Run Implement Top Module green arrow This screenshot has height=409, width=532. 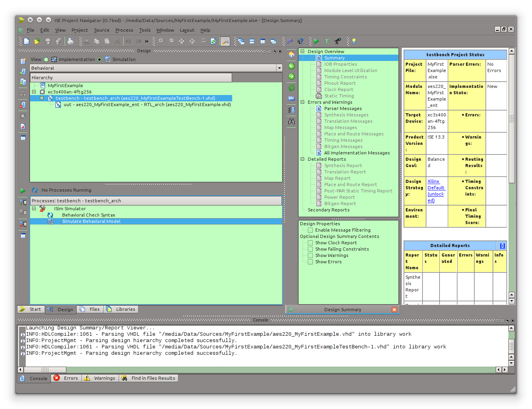pos(316,41)
